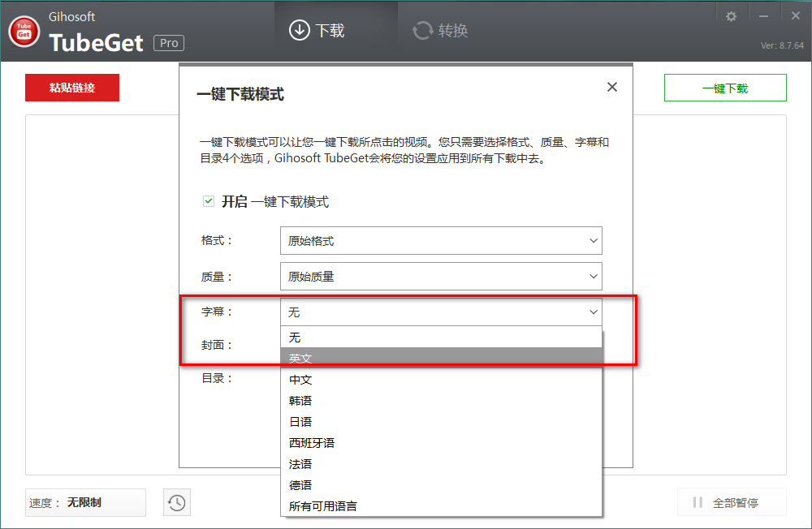Image resolution: width=812 pixels, height=529 pixels.
Task: Close the 一键下载模式 dialog
Action: 611,87
